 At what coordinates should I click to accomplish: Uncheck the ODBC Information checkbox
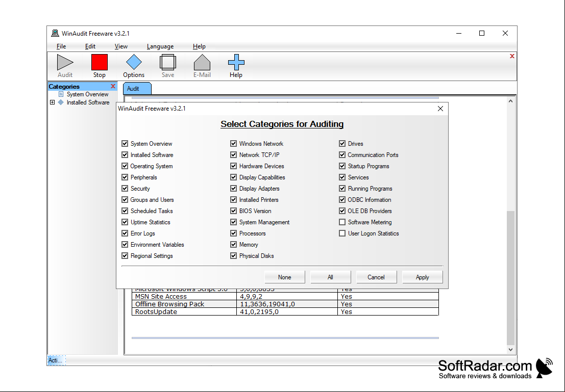click(x=342, y=199)
